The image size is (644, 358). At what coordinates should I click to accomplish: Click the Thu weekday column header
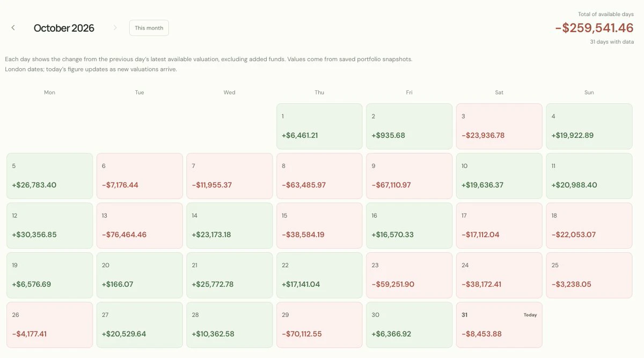[x=319, y=92]
